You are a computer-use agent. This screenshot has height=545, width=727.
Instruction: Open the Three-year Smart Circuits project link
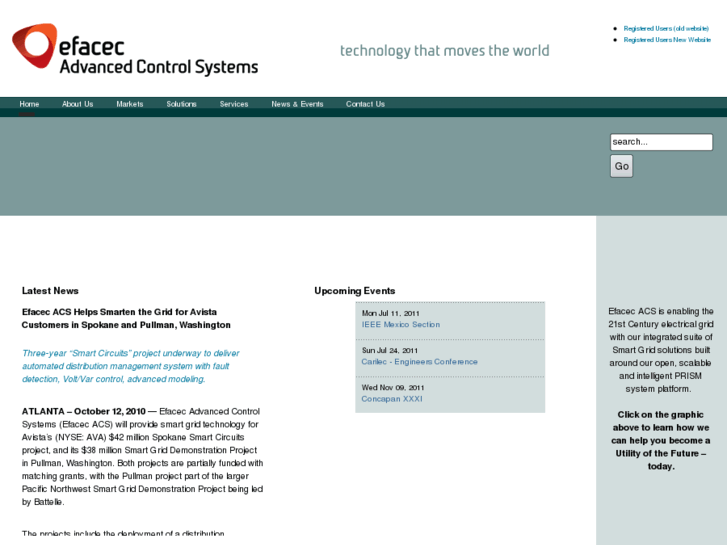coord(130,366)
